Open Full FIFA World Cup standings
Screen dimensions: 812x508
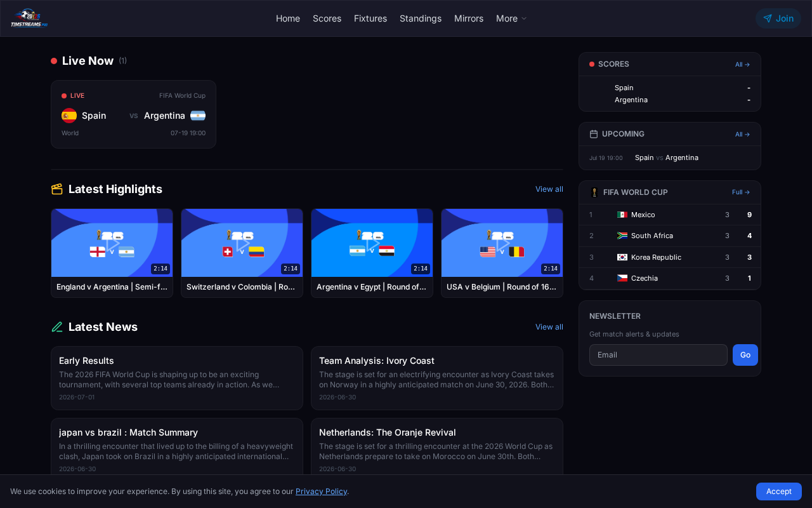[x=741, y=192]
